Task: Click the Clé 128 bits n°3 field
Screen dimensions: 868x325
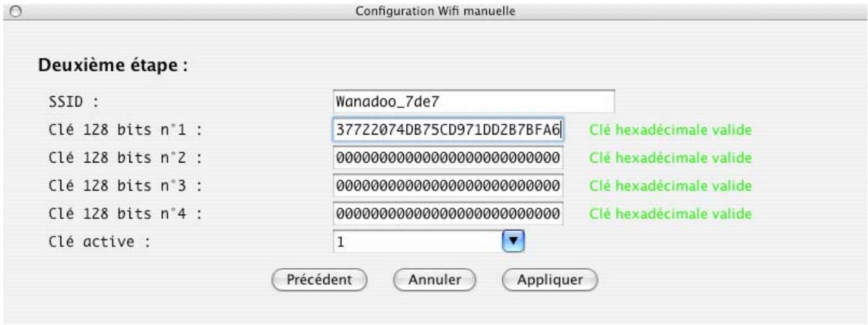Action: (x=447, y=186)
